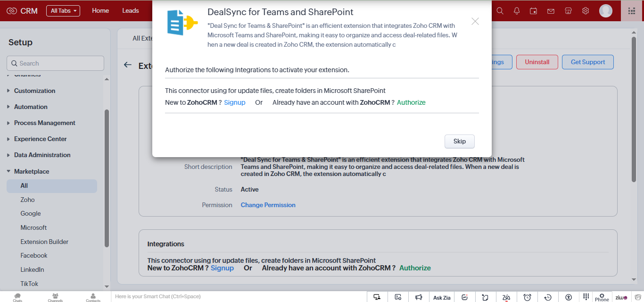Open the notifications bell
The width and height of the screenshot is (644, 302).
(x=517, y=11)
